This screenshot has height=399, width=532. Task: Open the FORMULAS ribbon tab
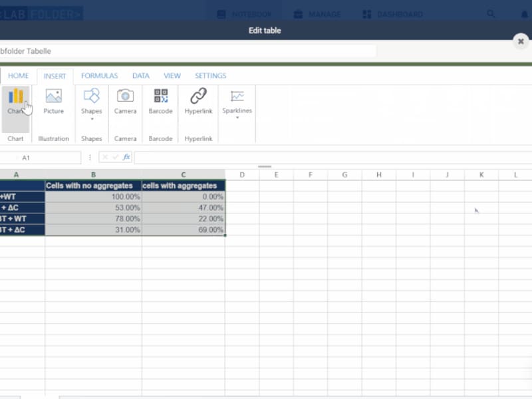coord(99,76)
